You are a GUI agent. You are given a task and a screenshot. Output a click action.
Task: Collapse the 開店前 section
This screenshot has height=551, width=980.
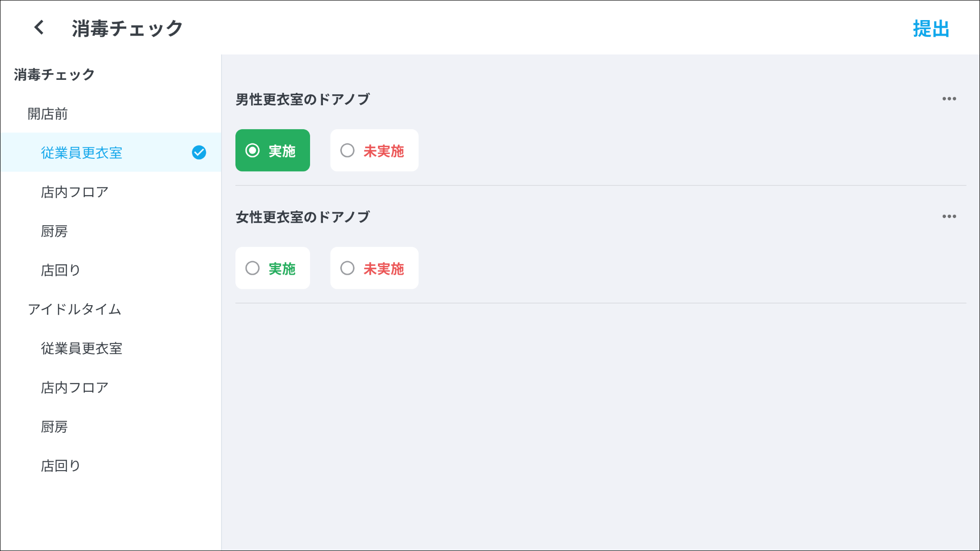coord(48,114)
